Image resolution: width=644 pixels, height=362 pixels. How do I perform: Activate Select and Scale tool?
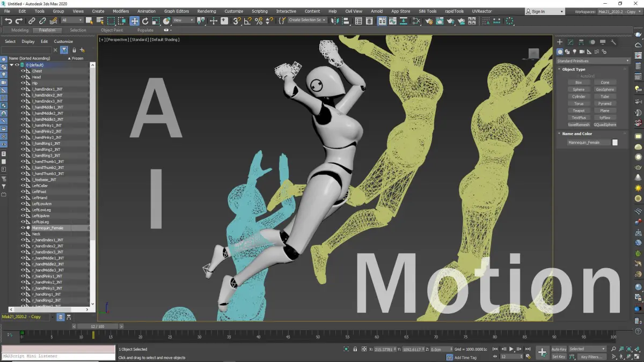pyautogui.click(x=156, y=20)
